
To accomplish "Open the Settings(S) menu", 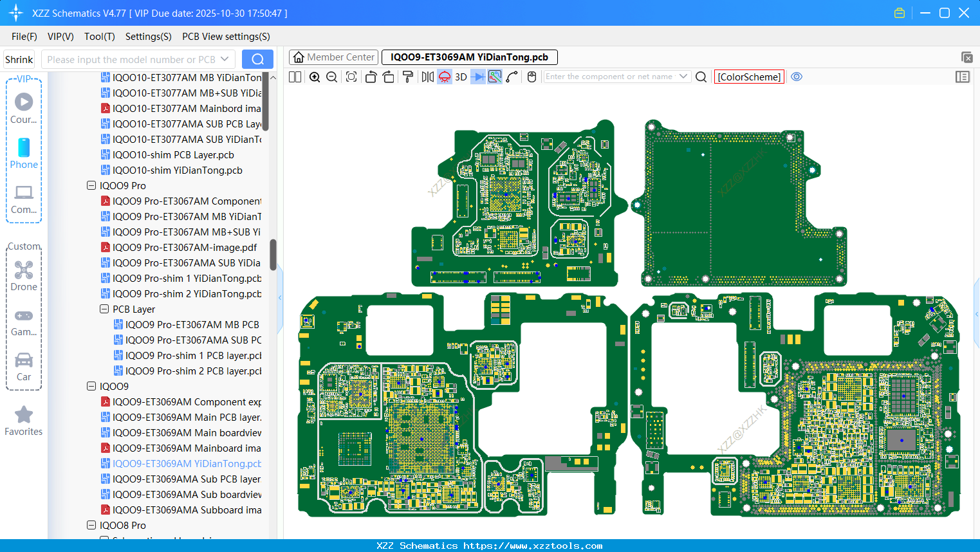I will tap(149, 37).
